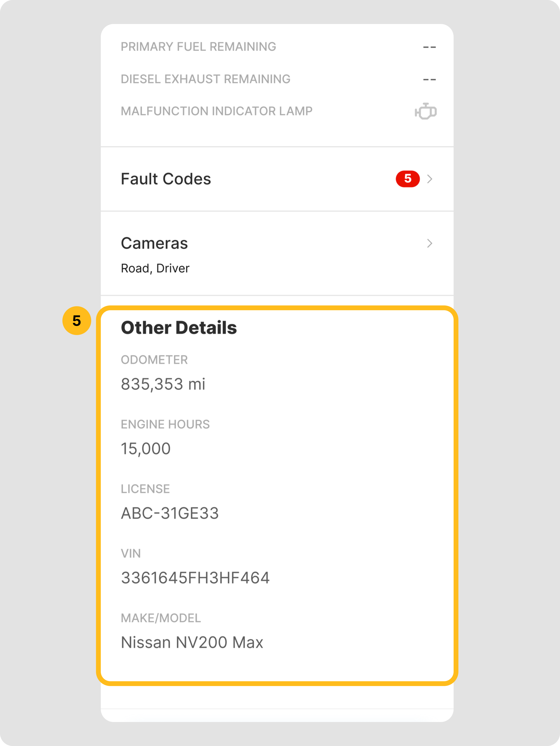Open Cameras using the chevron arrow
This screenshot has height=746, width=560.
pos(429,243)
